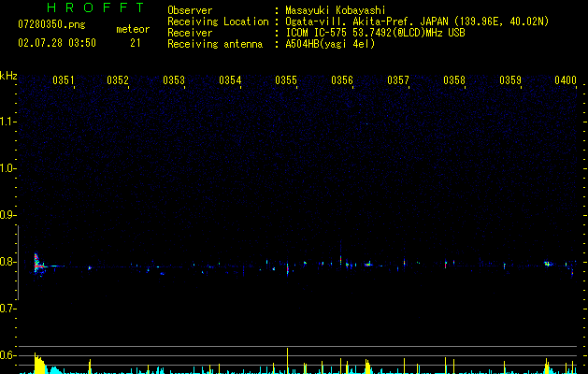This screenshot has height=374, width=588.
Task: Click the 'Receiving Location' label
Action: pos(218,22)
